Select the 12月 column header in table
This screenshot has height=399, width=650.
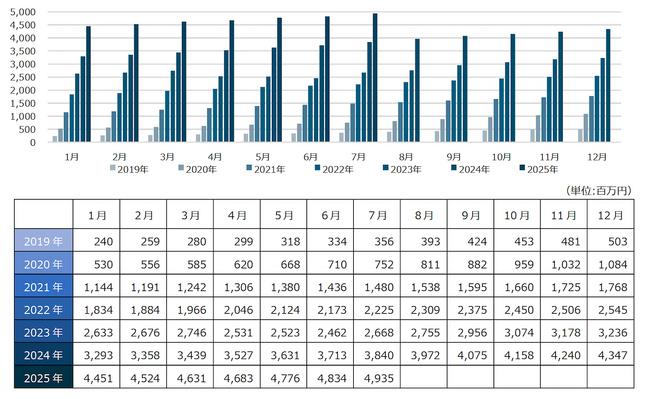(x=611, y=215)
